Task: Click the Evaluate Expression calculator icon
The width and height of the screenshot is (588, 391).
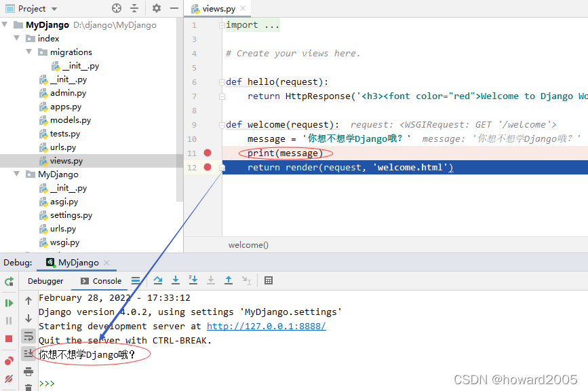Action: (269, 280)
